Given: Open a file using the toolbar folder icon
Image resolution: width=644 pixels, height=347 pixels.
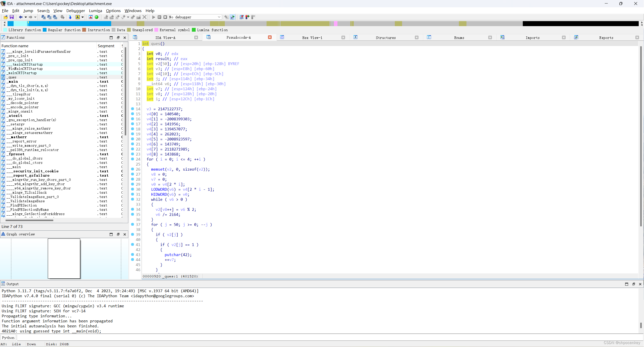Looking at the screenshot, I should click(5, 17).
